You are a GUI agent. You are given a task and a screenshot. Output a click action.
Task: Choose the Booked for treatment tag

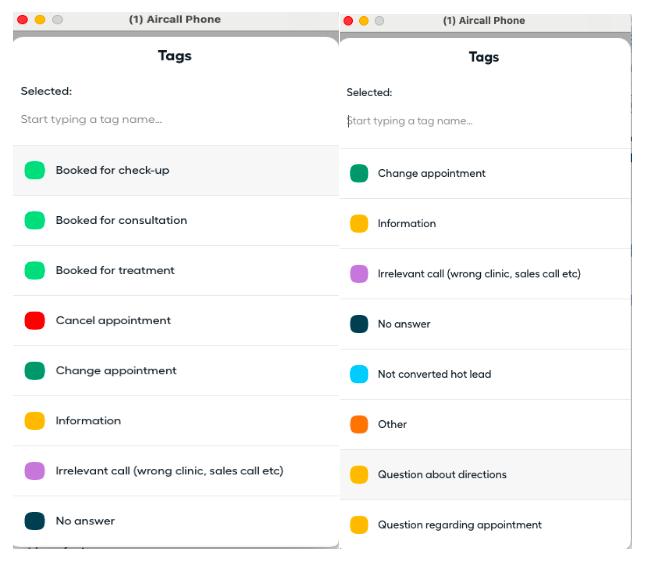click(x=115, y=270)
